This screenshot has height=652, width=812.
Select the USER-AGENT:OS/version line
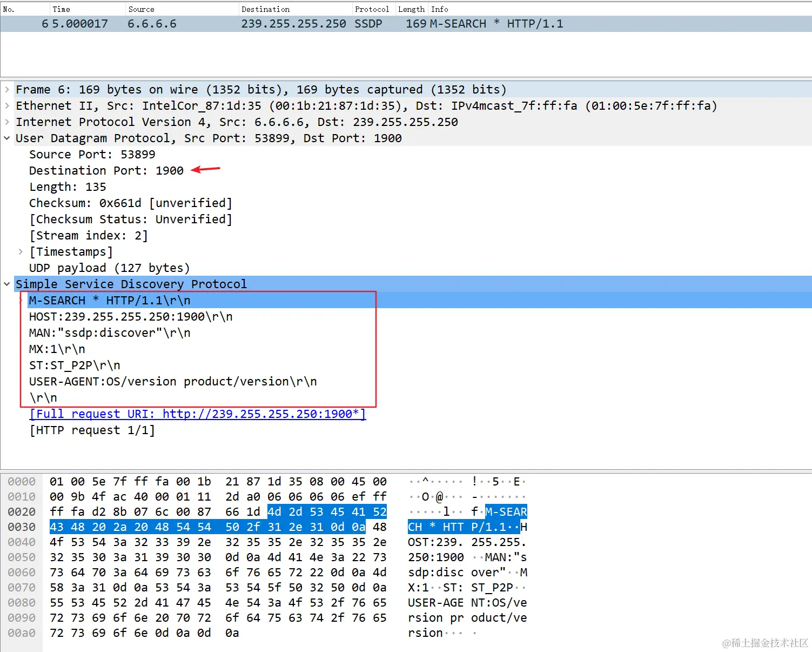point(173,382)
